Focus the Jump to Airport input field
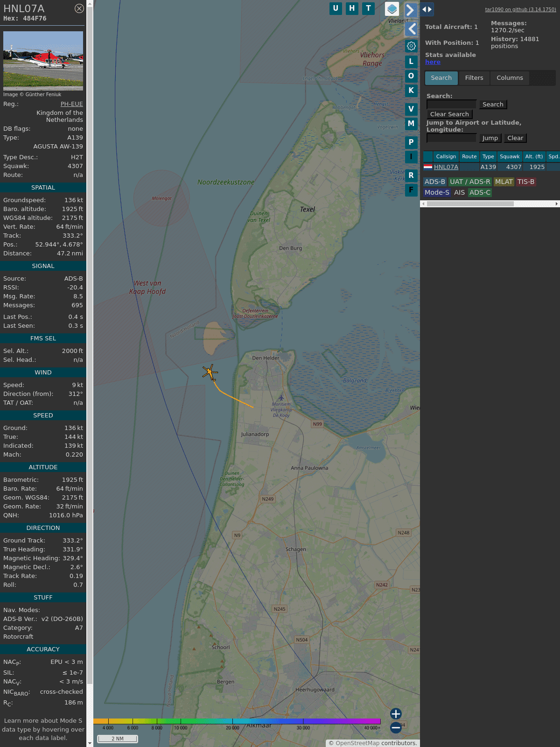This screenshot has height=747, width=560. pyautogui.click(x=452, y=138)
